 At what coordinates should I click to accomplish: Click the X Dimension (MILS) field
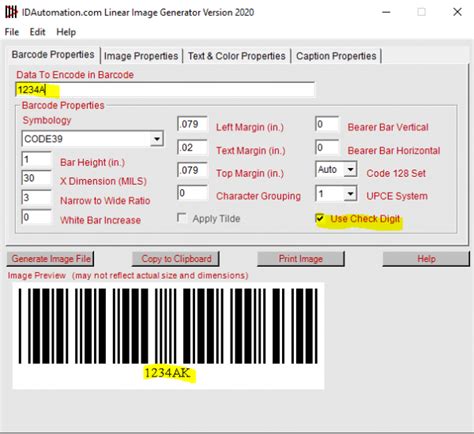36,178
